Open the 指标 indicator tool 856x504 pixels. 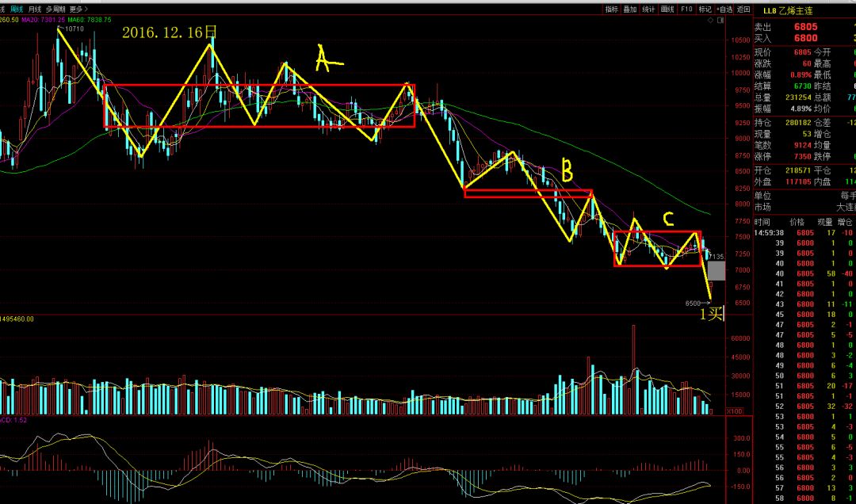point(611,10)
